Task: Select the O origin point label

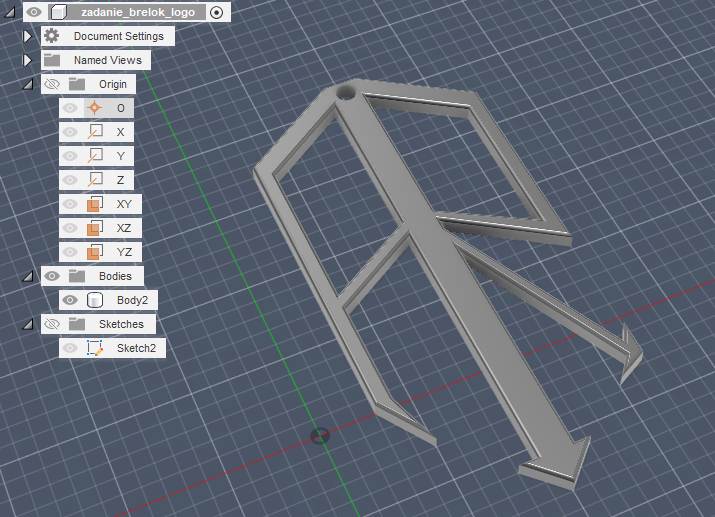Action: click(x=121, y=108)
